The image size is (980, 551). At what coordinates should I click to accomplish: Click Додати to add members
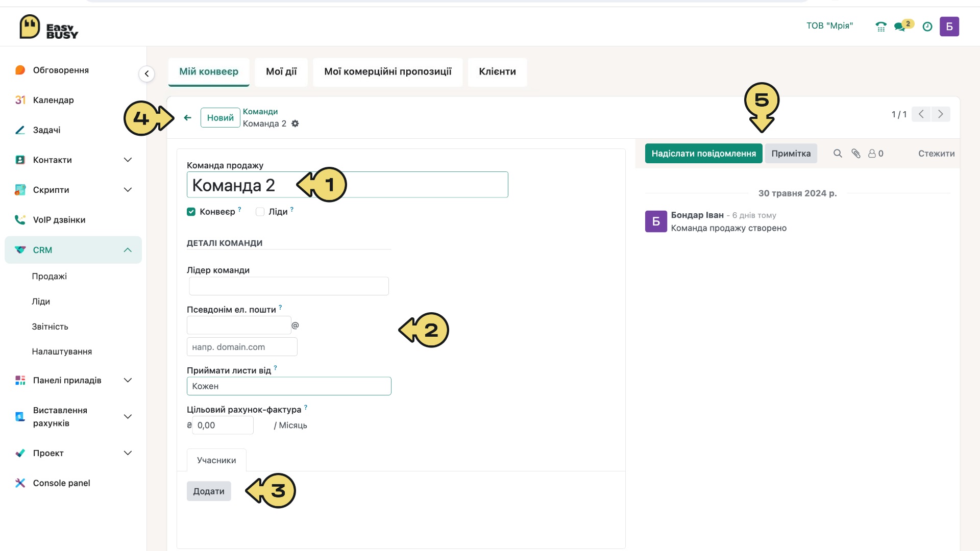point(209,491)
